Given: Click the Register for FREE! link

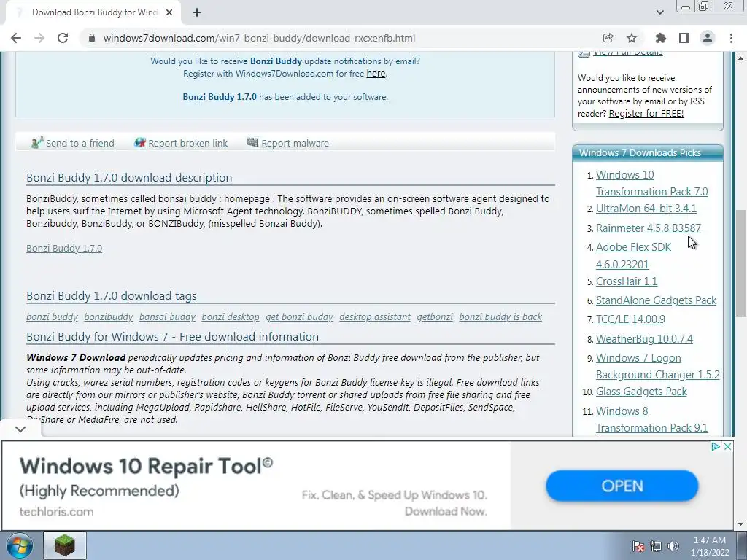Looking at the screenshot, I should [646, 113].
